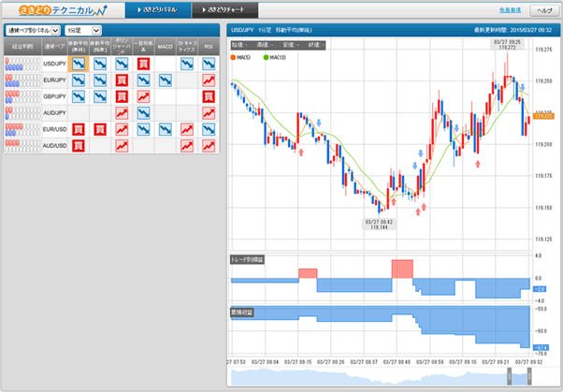Open EUR/USD Stochastics up signal icon

pos(187,129)
